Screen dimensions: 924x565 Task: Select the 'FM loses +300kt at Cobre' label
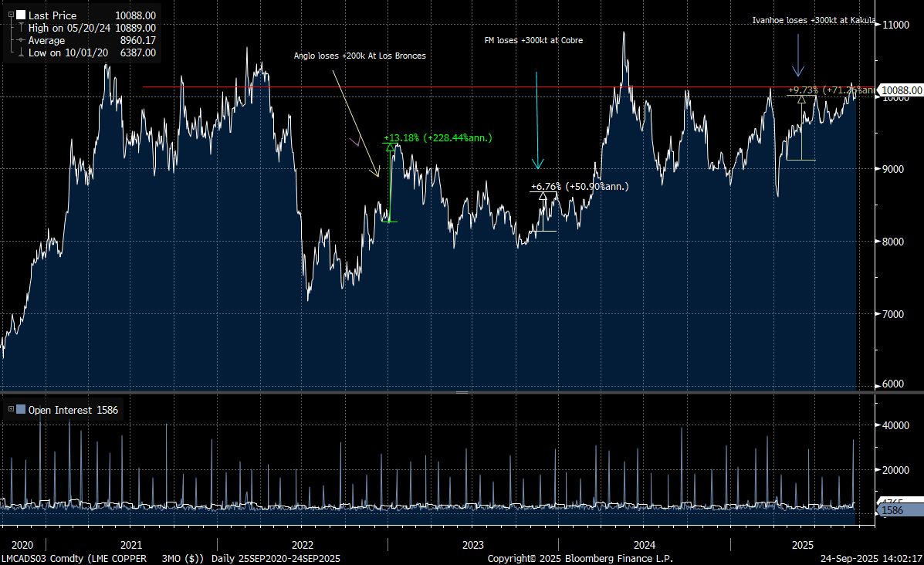point(528,40)
